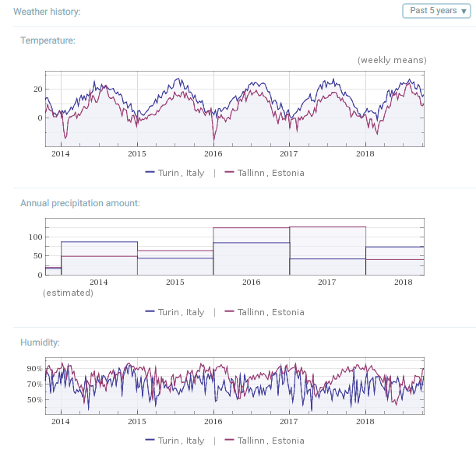
Task: Click the 2016 precipitation bar in the chart
Action: 252,251
